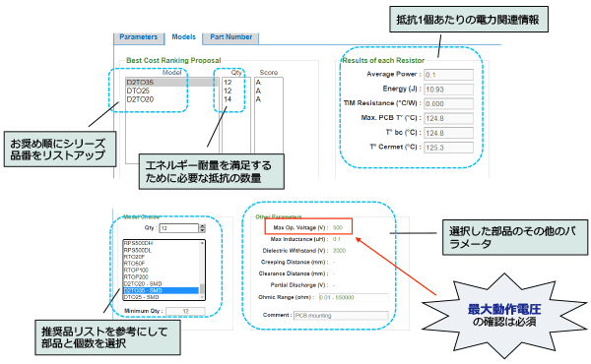Select D2TO35 in the ranking proposal list

pyautogui.click(x=171, y=82)
